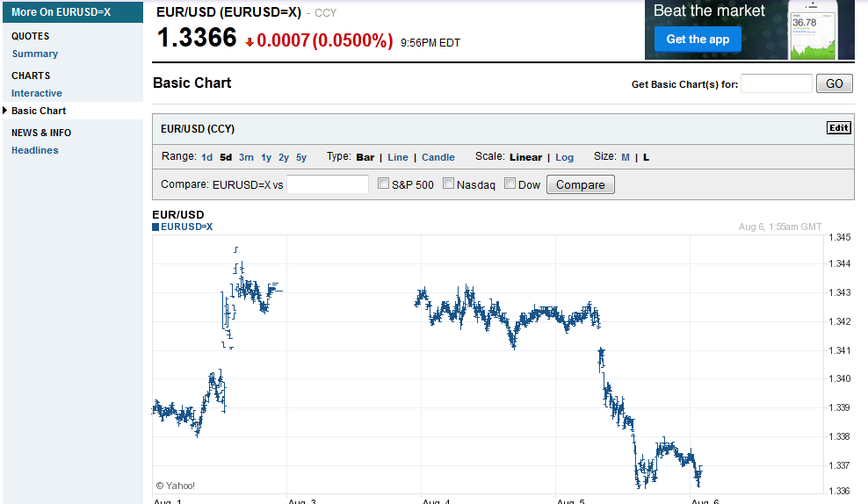This screenshot has width=868, height=504.
Task: Set chart range to 2y
Action: pyautogui.click(x=284, y=157)
